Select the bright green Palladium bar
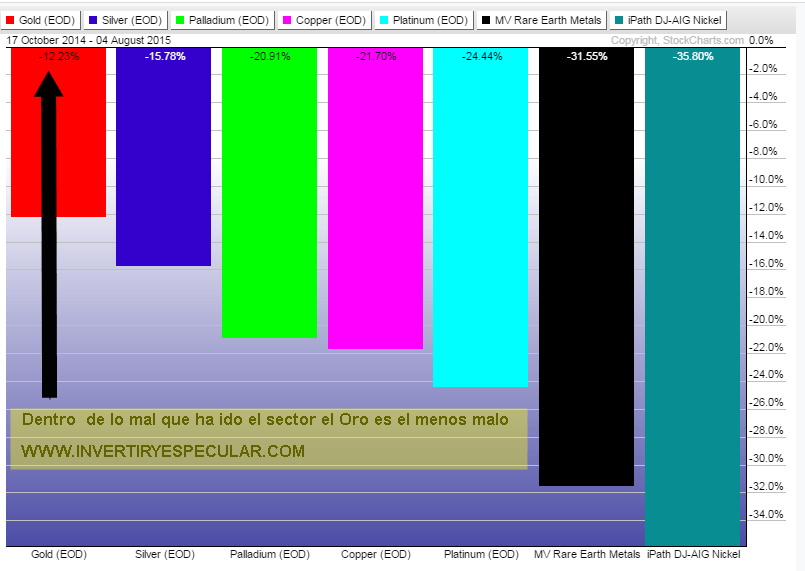Image resolution: width=805 pixels, height=571 pixels. (x=269, y=200)
